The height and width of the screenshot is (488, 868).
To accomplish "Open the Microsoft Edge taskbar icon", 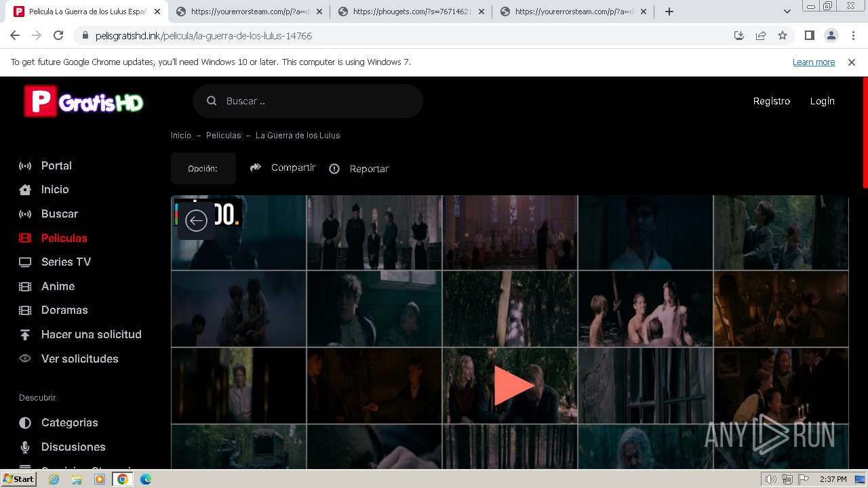I will click(x=146, y=479).
